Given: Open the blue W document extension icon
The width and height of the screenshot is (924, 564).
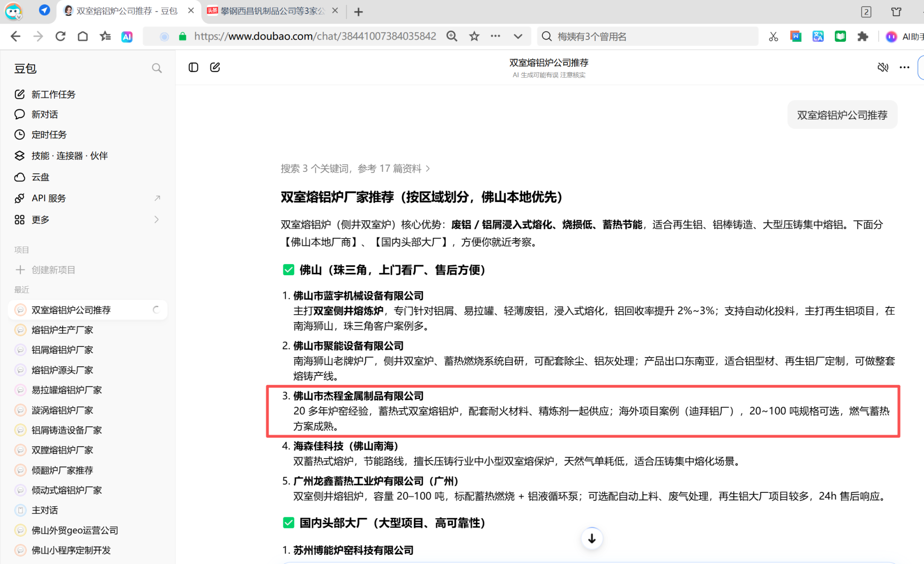Looking at the screenshot, I should (x=796, y=37).
